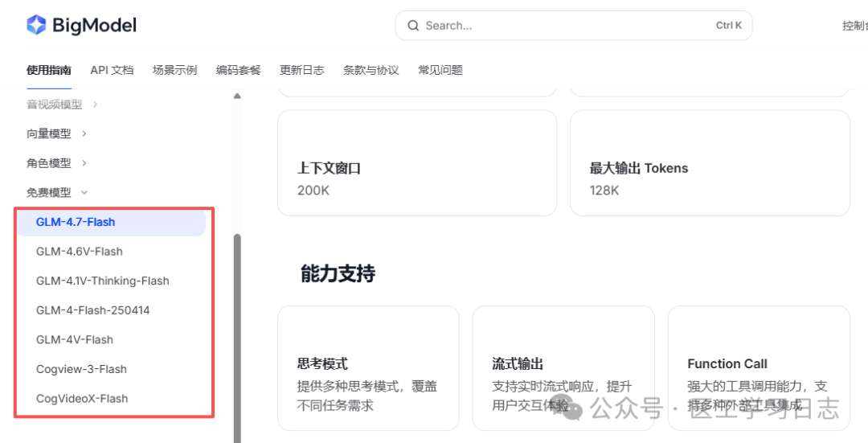
Task: Click the sidebar scroll-up arrow
Action: click(237, 96)
